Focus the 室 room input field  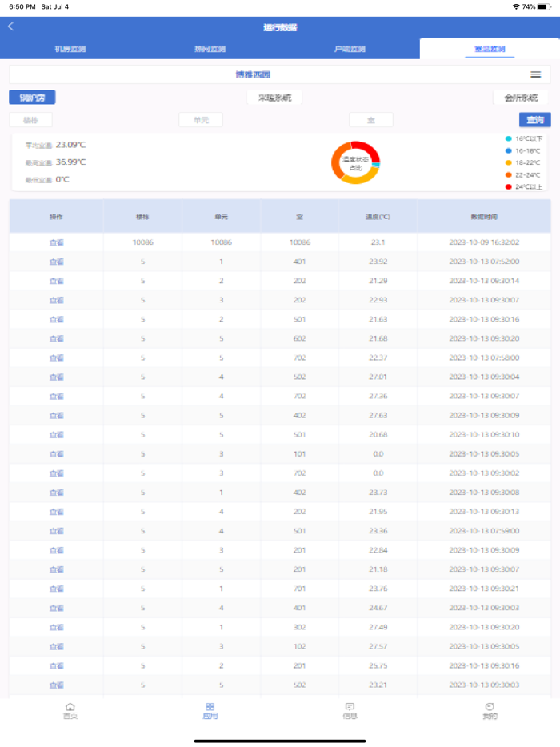point(371,120)
